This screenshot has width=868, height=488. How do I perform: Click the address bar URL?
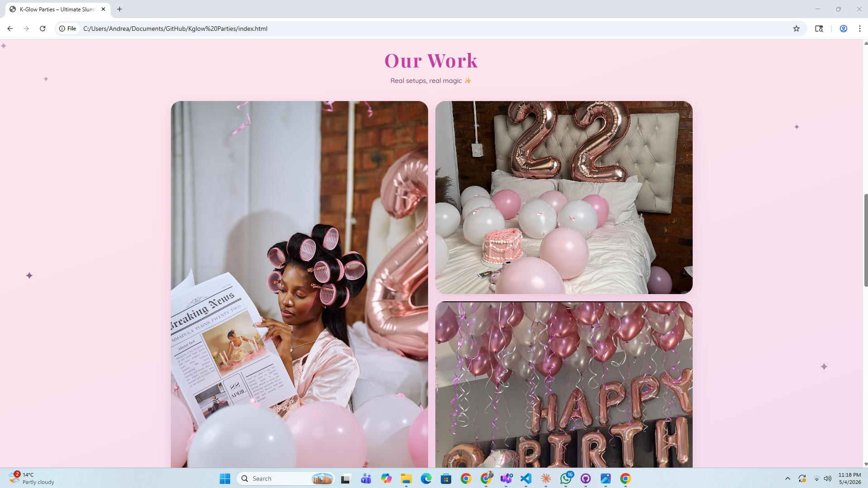point(175,29)
